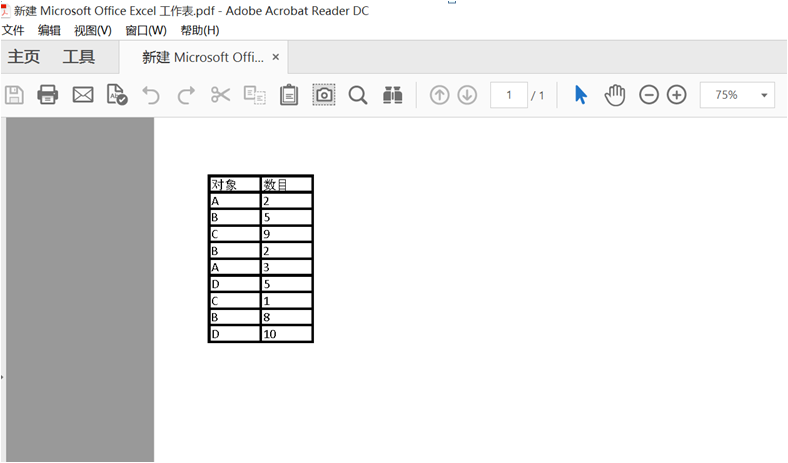Screen dimensions: 788x463
Task: Send file by email envelope icon
Action: coord(83,95)
